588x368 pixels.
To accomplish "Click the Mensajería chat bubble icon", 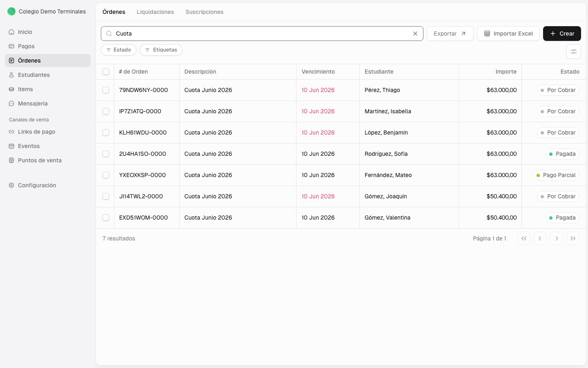I will [11, 103].
